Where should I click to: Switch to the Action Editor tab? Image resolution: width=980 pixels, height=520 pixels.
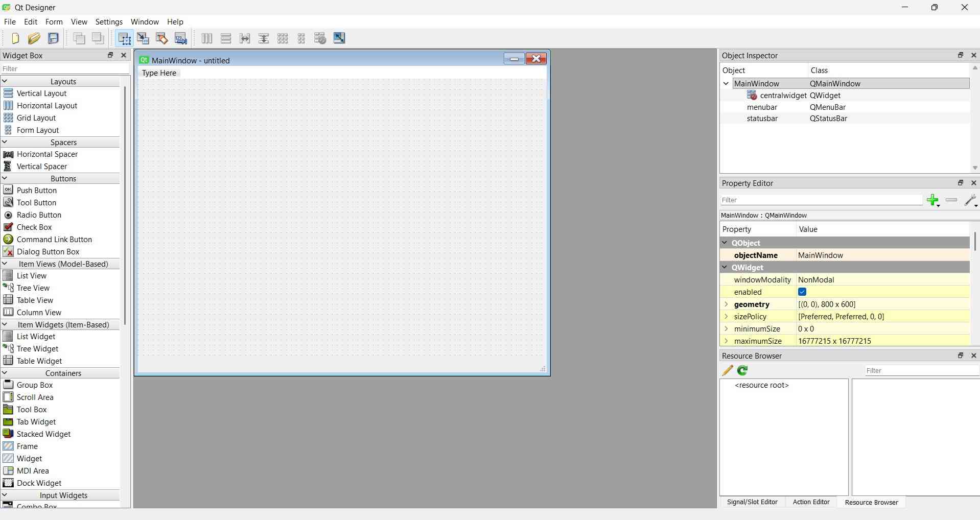tap(811, 502)
